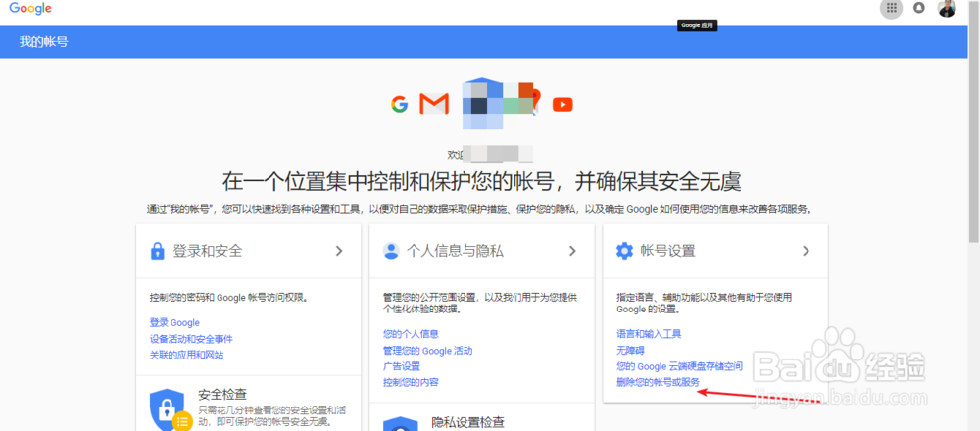Open 广告设置 link
Image resolution: width=980 pixels, height=431 pixels.
(402, 366)
